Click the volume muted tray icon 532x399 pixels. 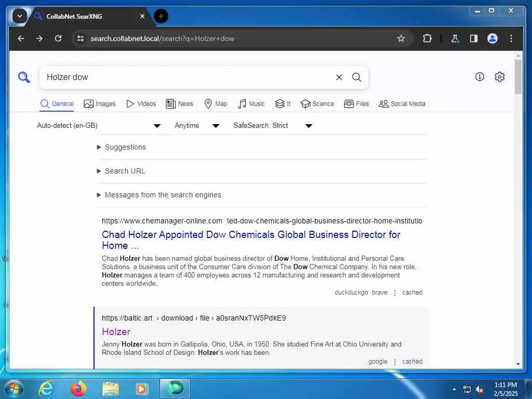coord(480,390)
